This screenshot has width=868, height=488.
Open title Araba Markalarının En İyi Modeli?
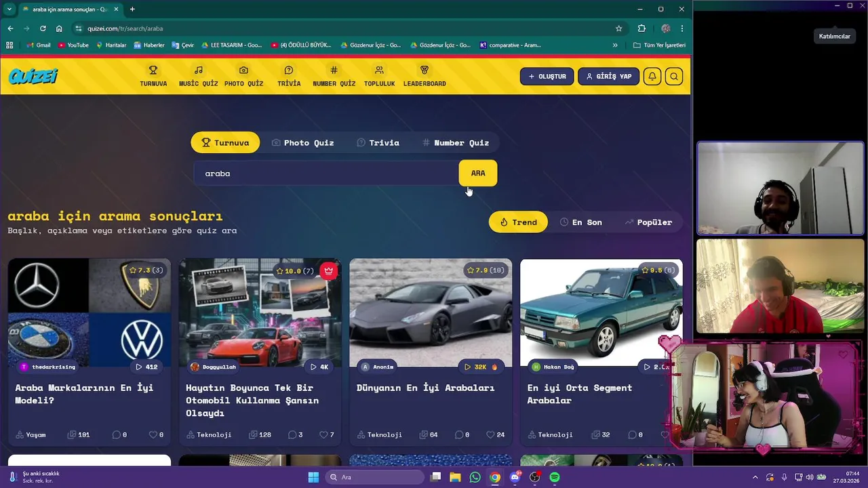[x=84, y=394]
